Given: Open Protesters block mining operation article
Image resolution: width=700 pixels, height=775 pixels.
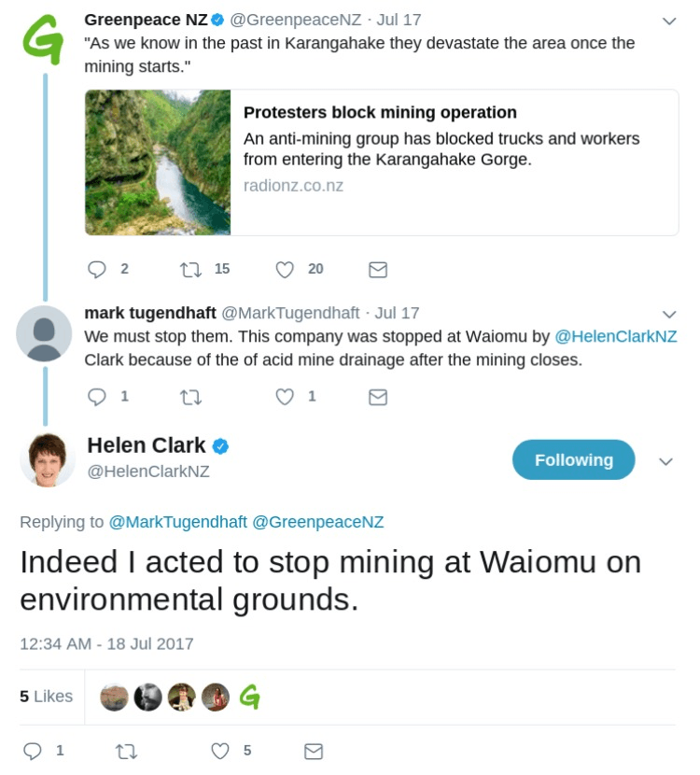Looking at the screenshot, I should [x=380, y=113].
